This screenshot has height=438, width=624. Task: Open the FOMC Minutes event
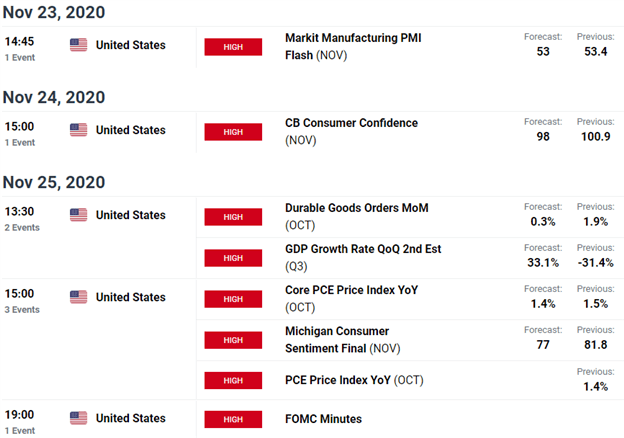tap(324, 419)
